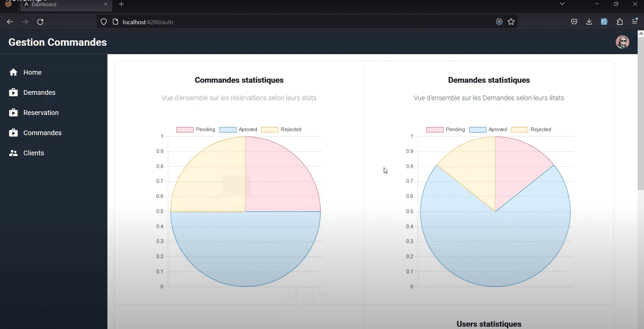The width and height of the screenshot is (644, 329).
Task: Click the Clients people icon
Action: (13, 153)
